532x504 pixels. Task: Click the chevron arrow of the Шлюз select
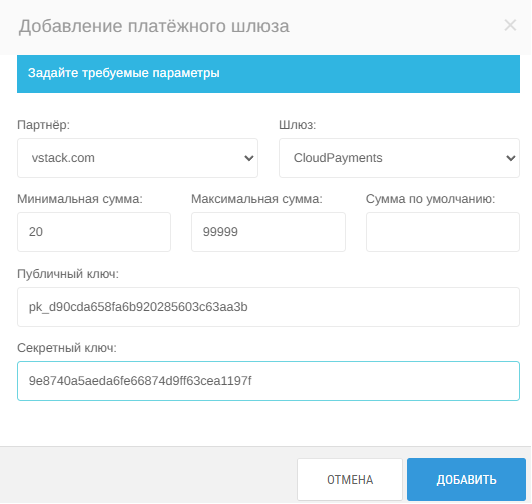point(511,158)
